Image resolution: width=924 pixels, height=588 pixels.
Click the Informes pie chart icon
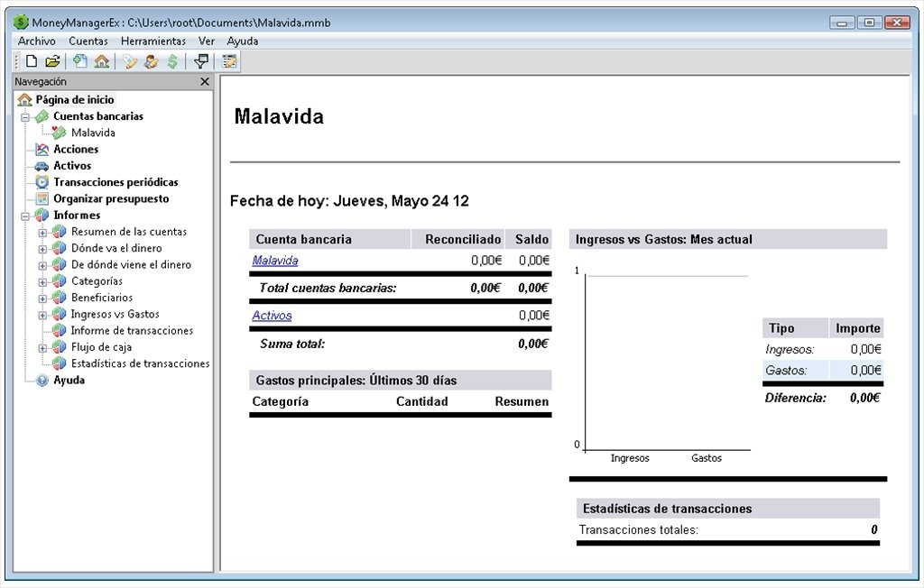(42, 215)
